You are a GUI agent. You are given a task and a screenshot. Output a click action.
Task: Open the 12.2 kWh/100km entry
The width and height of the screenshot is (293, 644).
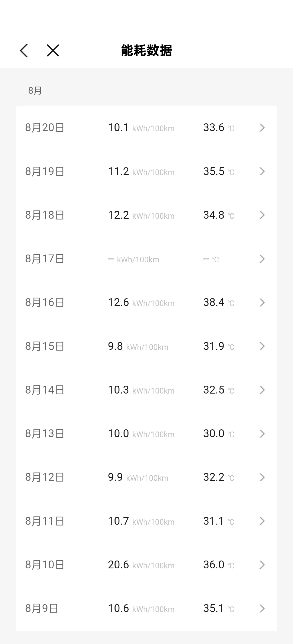[x=146, y=215]
